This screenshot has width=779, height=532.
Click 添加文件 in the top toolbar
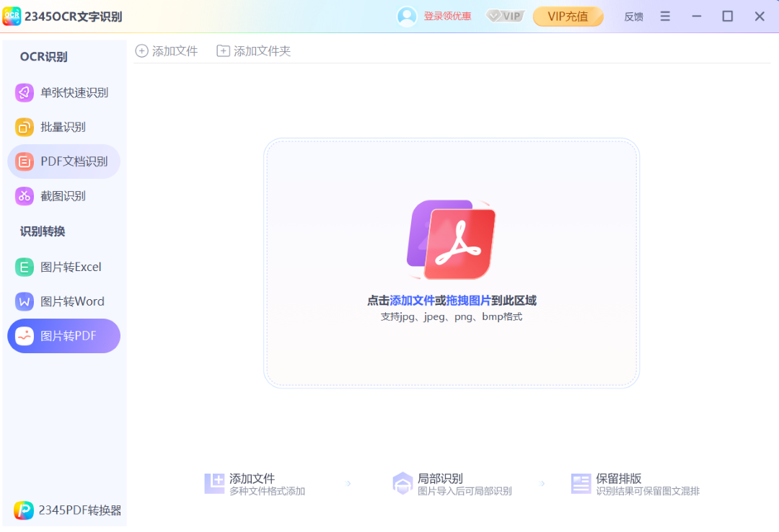[167, 50]
